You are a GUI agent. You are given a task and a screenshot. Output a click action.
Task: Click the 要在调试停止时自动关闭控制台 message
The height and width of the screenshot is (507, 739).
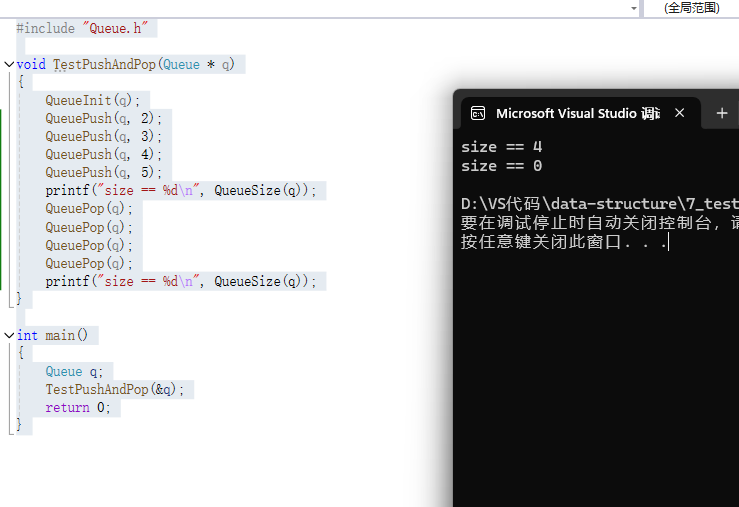tap(600, 222)
